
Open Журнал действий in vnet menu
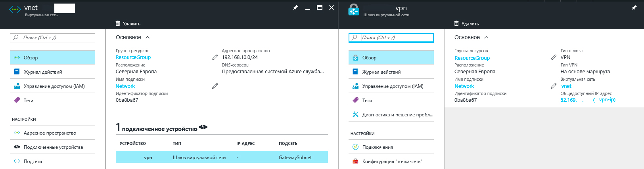click(43, 72)
